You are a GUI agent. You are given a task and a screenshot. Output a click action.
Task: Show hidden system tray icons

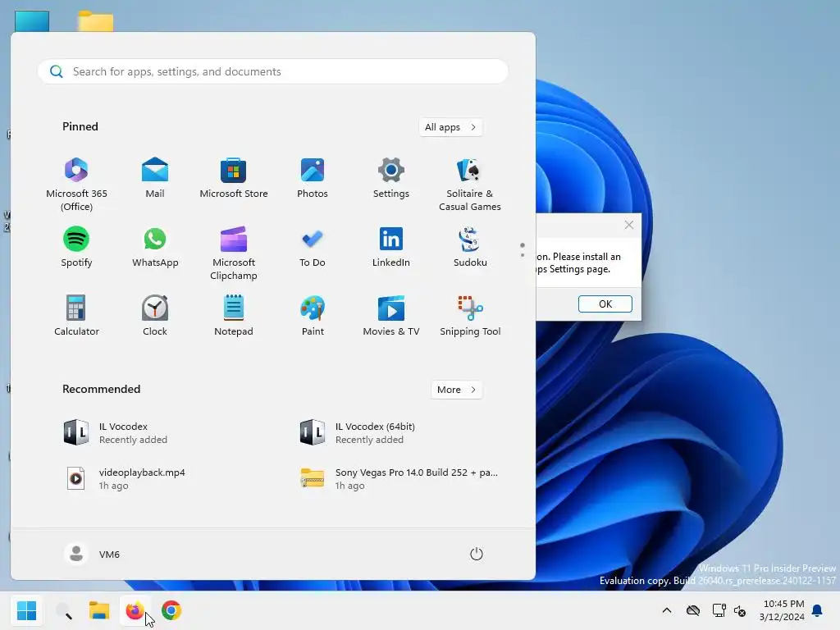pyautogui.click(x=666, y=610)
